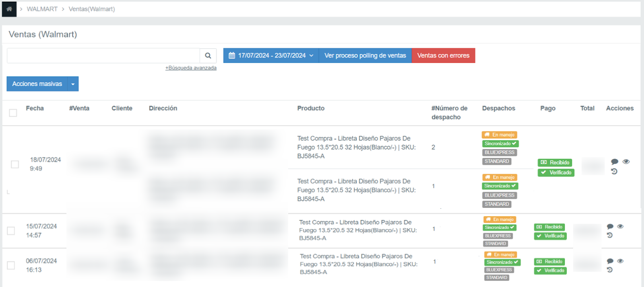Click the Recibido badge of the 06/07/2024 sale
This screenshot has width=644, height=287.
pyautogui.click(x=550, y=262)
